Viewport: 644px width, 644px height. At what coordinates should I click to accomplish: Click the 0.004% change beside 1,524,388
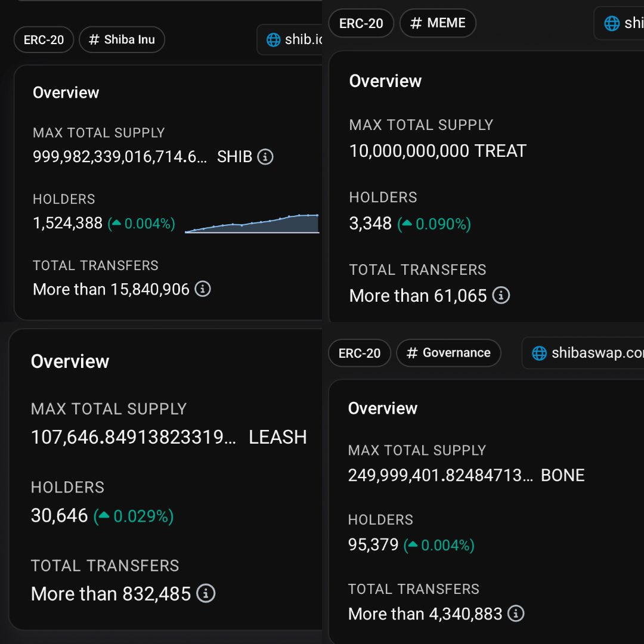click(x=142, y=224)
